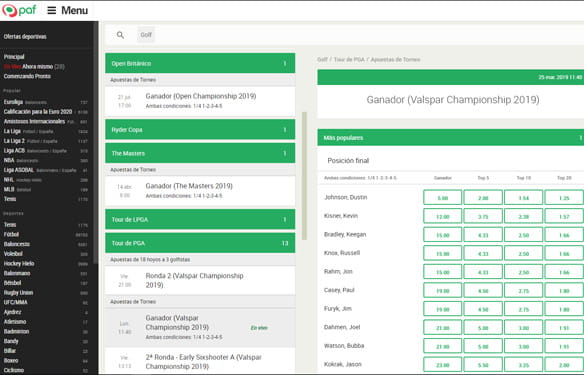Select Ganador (Valspar Championship 2019) in list
Viewport: 584px width, 375px height.
click(200, 327)
